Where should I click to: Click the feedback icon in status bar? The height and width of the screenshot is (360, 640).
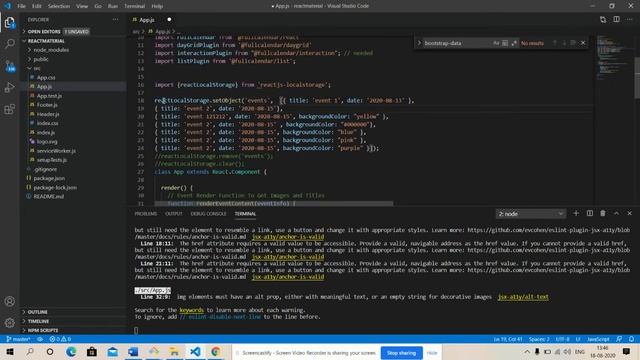point(619,339)
